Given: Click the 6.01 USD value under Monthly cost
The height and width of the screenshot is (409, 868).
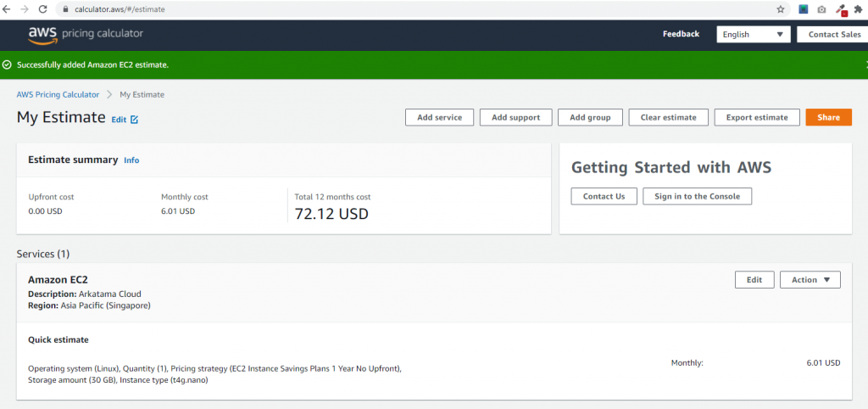Looking at the screenshot, I should pyautogui.click(x=178, y=211).
